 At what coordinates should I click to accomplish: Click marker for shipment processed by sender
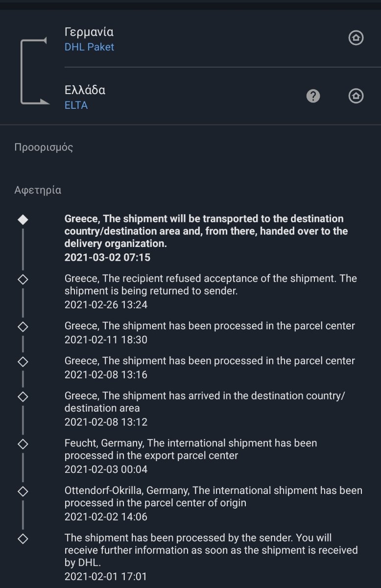pos(23,539)
